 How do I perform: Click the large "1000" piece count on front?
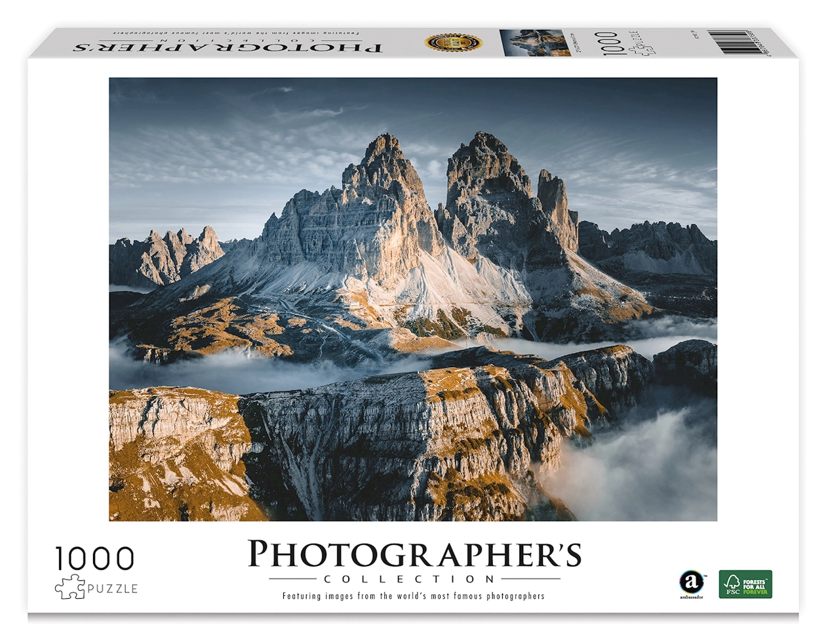(x=95, y=559)
